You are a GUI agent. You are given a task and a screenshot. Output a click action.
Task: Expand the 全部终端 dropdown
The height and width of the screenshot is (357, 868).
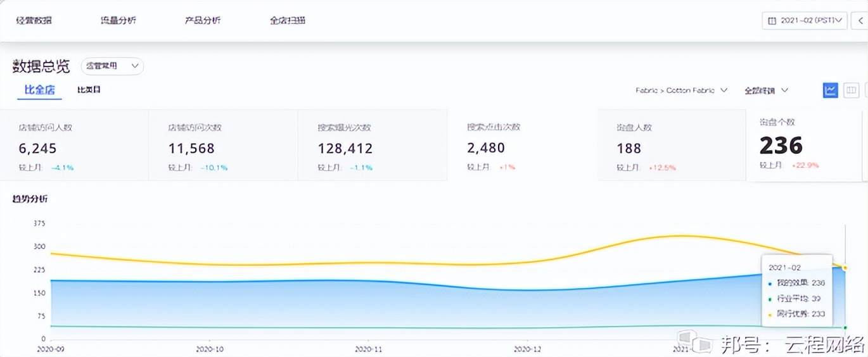tap(766, 91)
